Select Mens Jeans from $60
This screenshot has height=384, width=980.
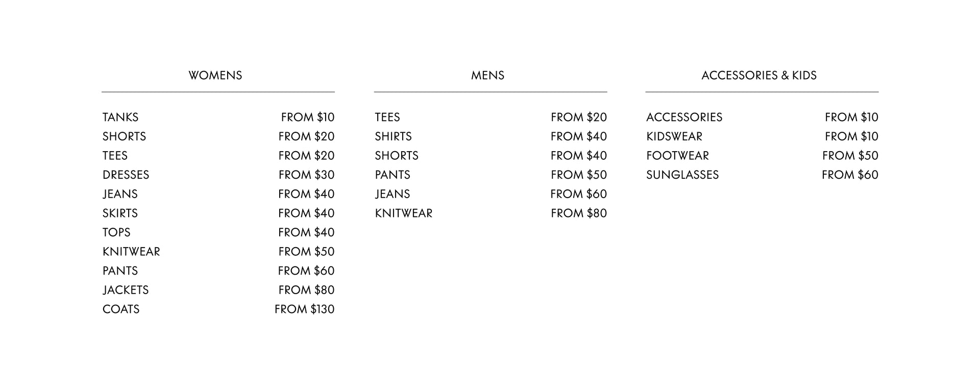pos(491,194)
